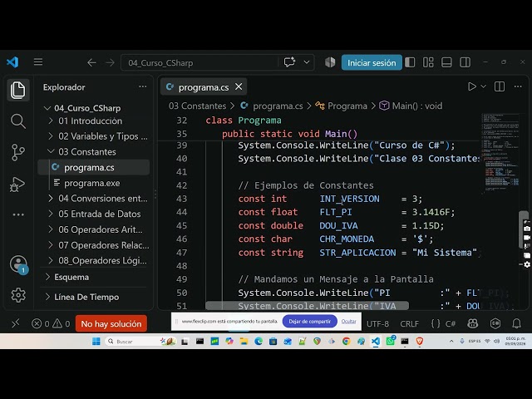The width and height of the screenshot is (532, 399).
Task: Click Dejar de compartir button
Action: pyautogui.click(x=309, y=322)
